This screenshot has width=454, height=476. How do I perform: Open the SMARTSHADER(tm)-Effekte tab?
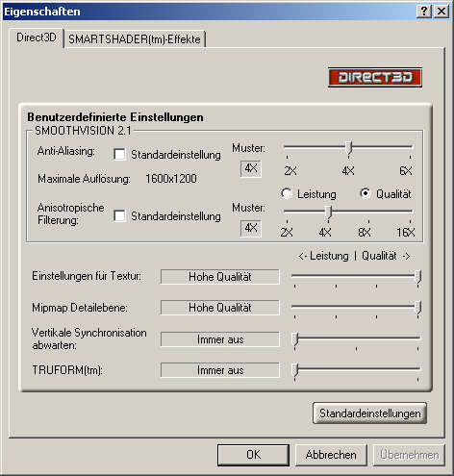point(135,39)
